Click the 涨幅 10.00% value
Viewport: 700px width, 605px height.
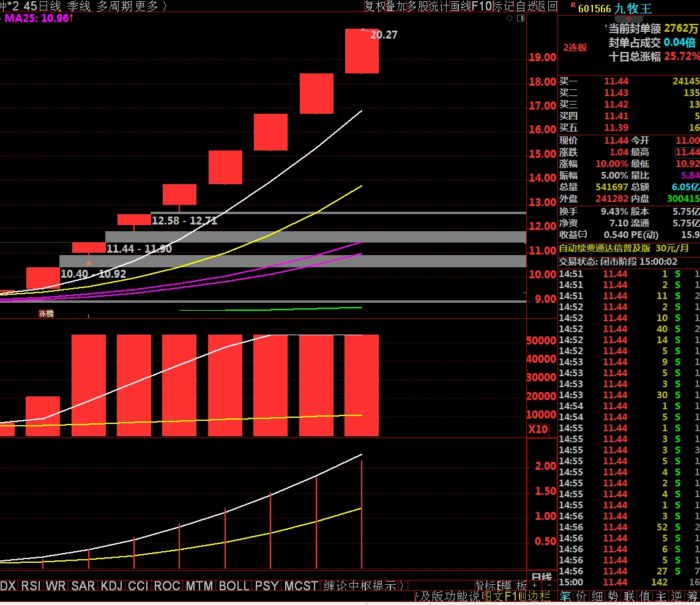coord(612,164)
